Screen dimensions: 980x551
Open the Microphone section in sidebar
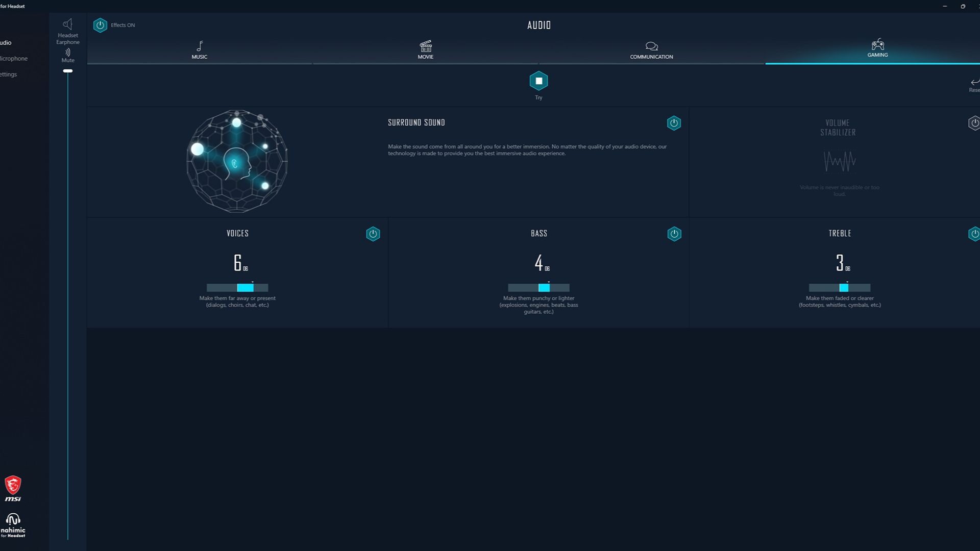14,59
